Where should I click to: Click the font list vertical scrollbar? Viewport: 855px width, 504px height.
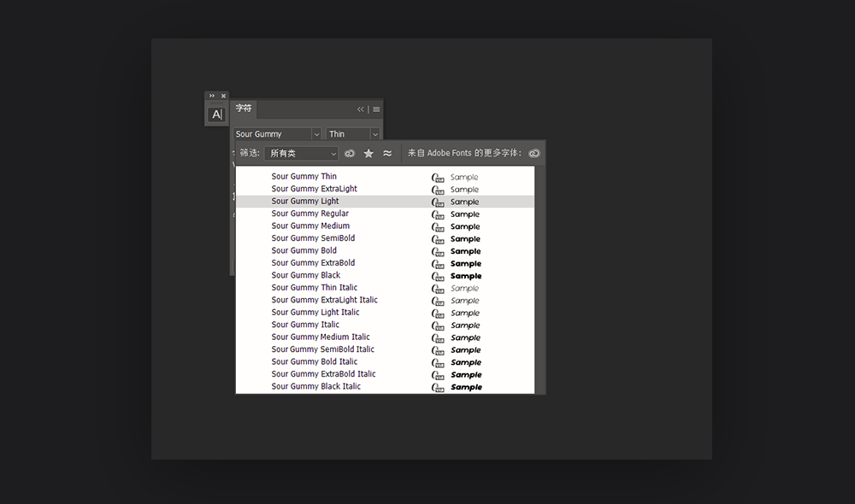[540, 279]
